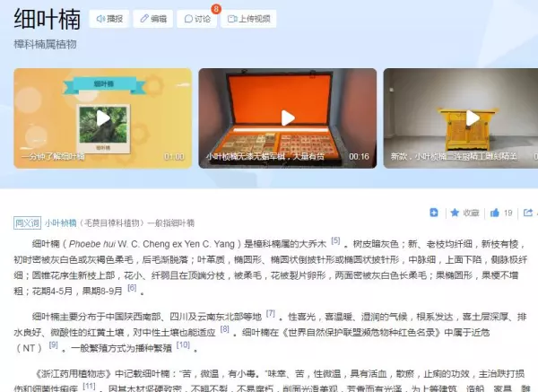Click the 细叶楠 page title
The image size is (538, 392).
coord(48,19)
